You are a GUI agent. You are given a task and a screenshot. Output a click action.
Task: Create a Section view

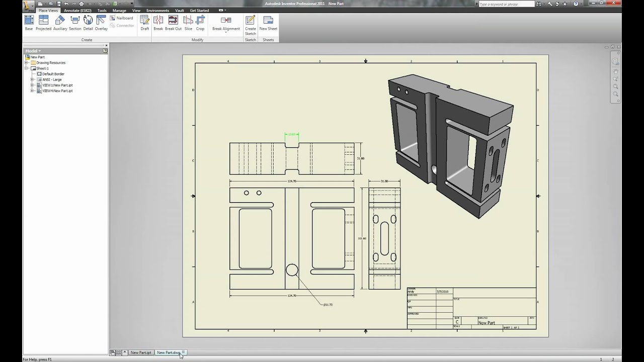[x=75, y=23]
